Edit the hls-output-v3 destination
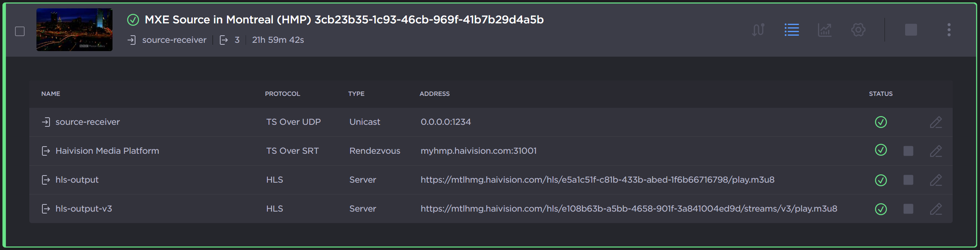The width and height of the screenshot is (980, 250). point(936,209)
